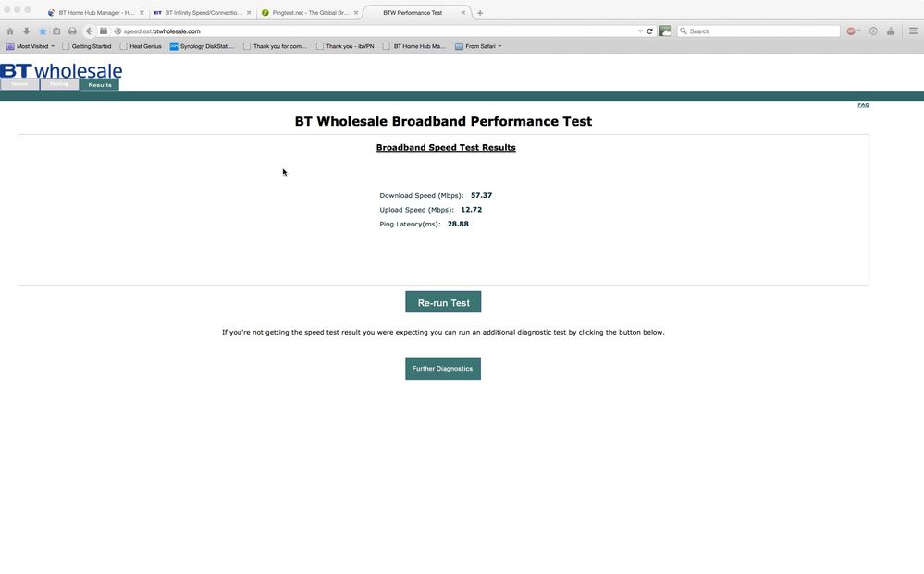Open the Results page tab

point(100,85)
